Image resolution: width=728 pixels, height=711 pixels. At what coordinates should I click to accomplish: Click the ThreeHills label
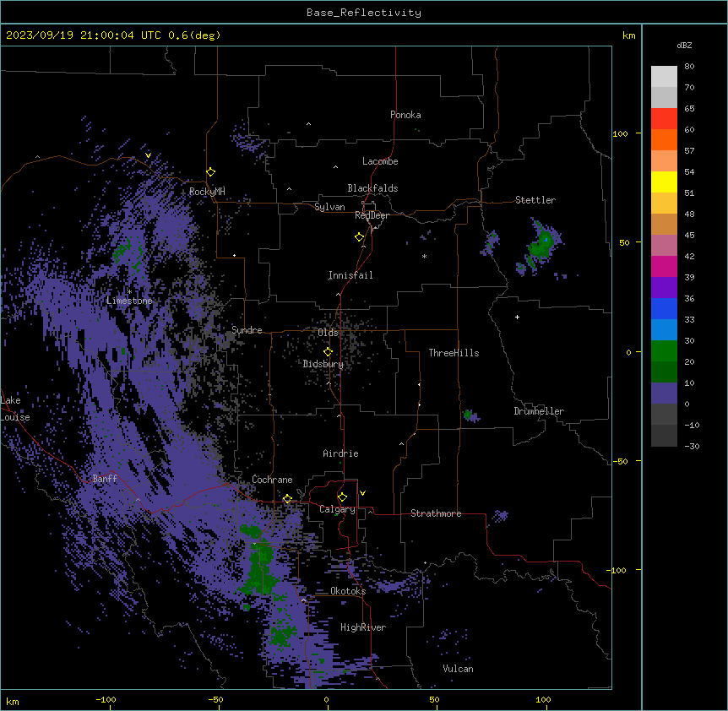[454, 353]
